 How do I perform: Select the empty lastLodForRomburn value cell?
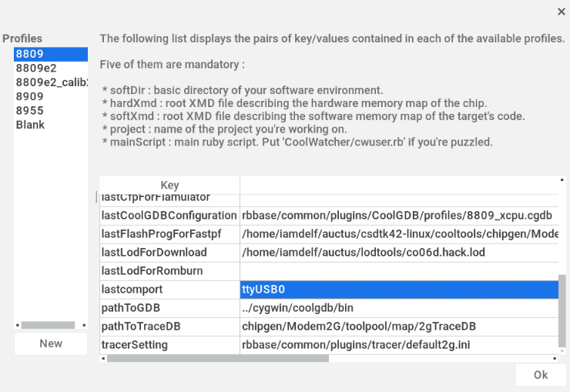tap(399, 271)
